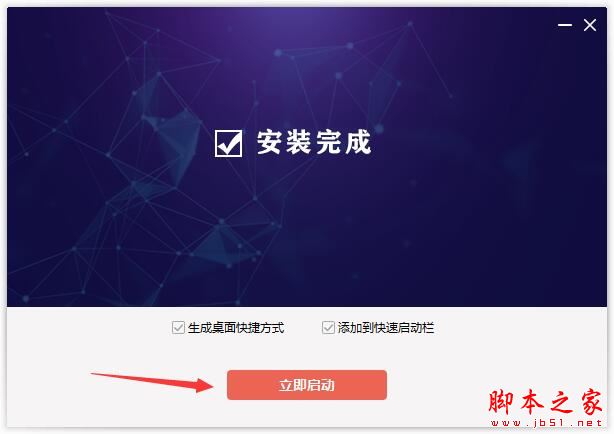Open the www.jb51.net watermark link
The image size is (614, 434).
(546, 423)
